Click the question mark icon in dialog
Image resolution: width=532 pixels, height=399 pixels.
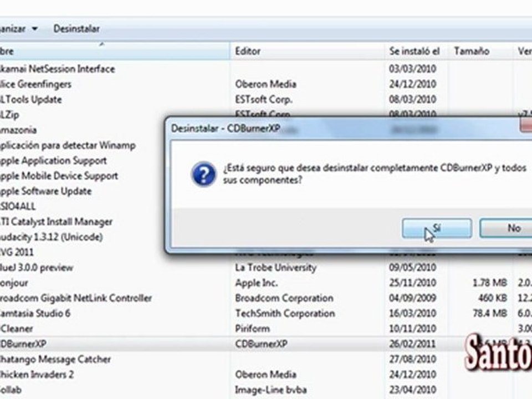(203, 174)
